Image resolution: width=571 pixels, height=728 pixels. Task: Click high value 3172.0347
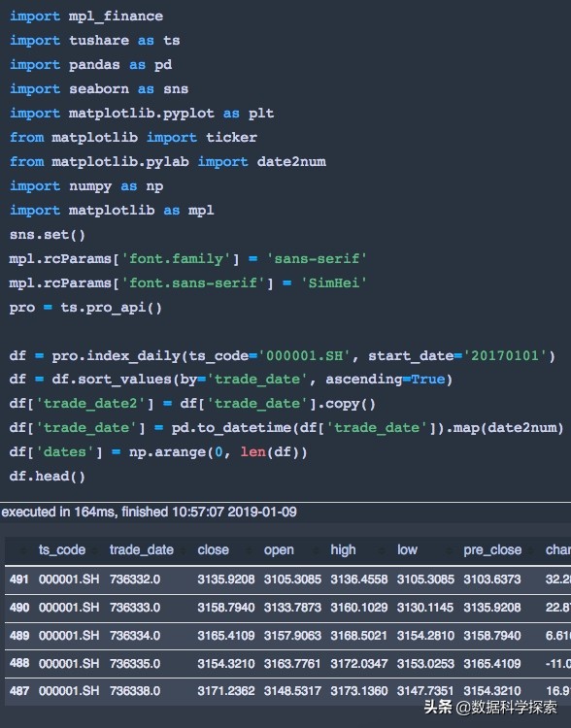tap(358, 664)
